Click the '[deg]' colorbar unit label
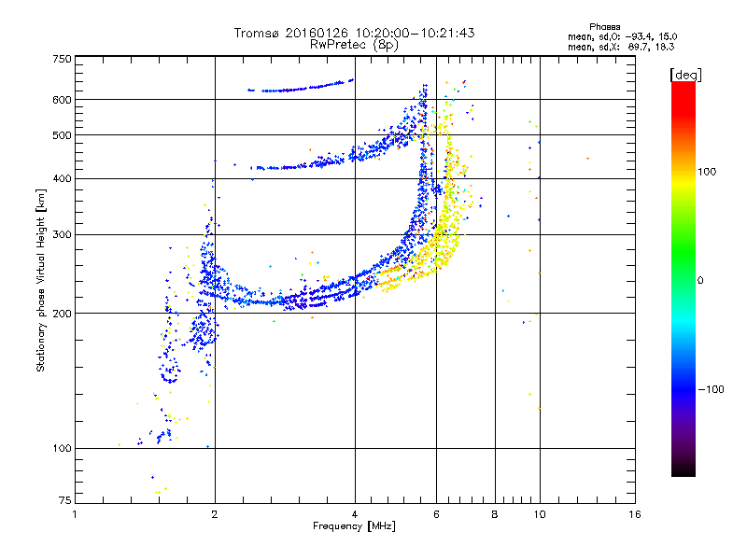747x560 pixels. click(x=685, y=75)
